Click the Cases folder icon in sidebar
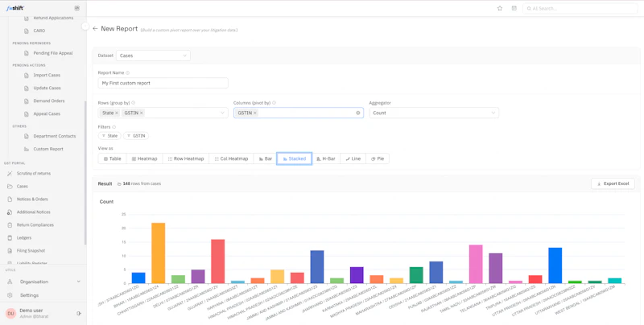 pyautogui.click(x=10, y=187)
